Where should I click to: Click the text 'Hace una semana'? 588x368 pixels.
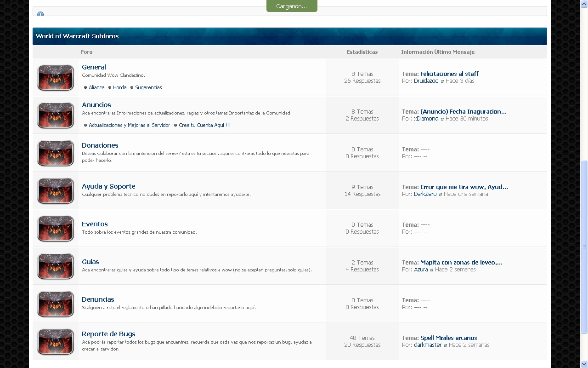pos(466,194)
